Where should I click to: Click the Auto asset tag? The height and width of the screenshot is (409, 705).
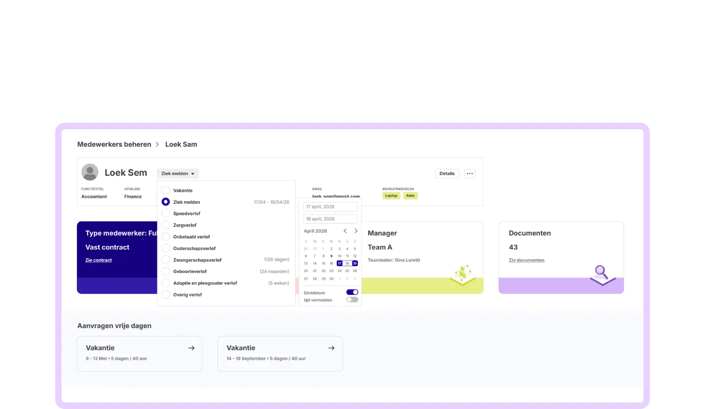tap(411, 196)
